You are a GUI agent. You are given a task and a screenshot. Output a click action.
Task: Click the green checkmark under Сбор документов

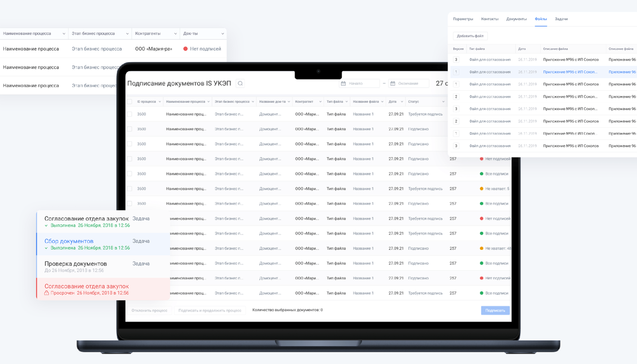tap(47, 248)
